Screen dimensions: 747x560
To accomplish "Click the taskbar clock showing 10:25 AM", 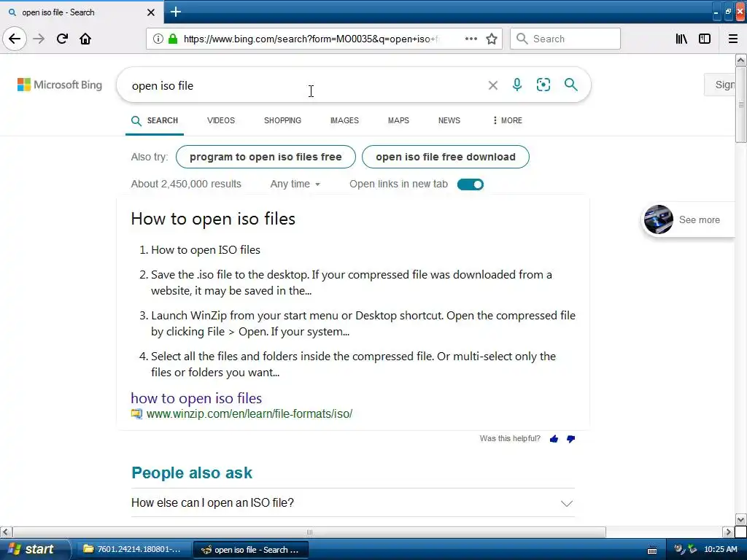I will pos(720,549).
